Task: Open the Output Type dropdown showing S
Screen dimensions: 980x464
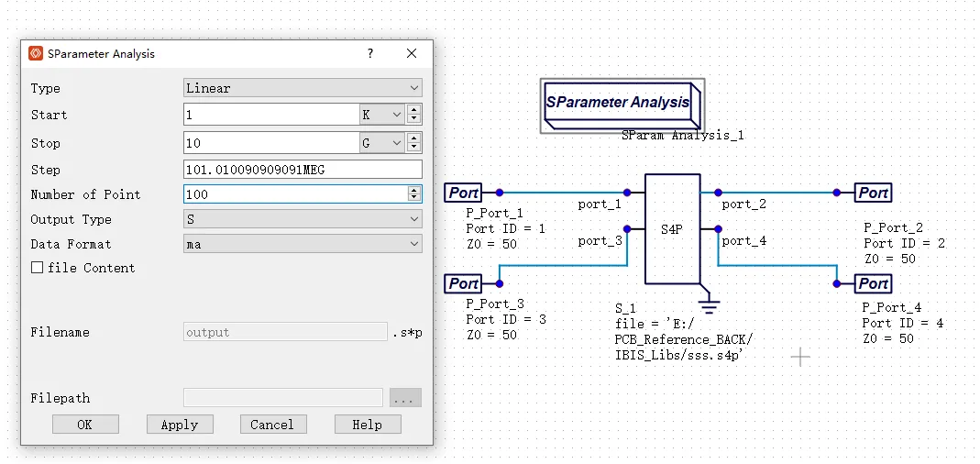Action: [x=303, y=219]
